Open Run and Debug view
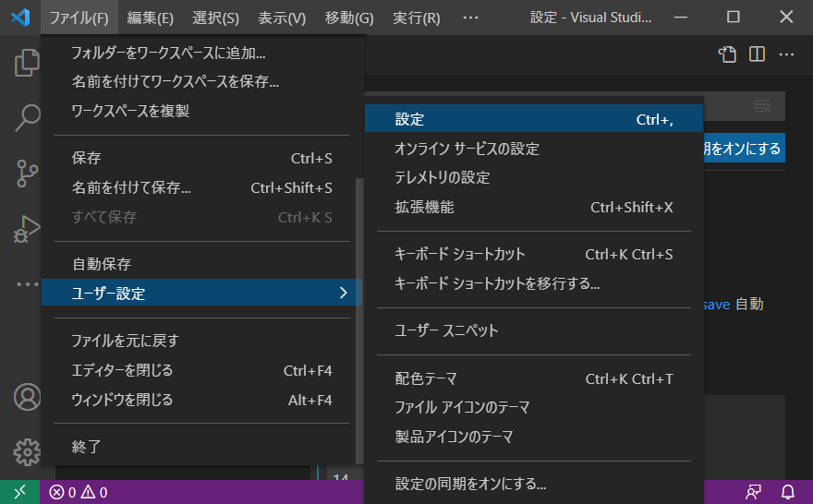 click(27, 228)
